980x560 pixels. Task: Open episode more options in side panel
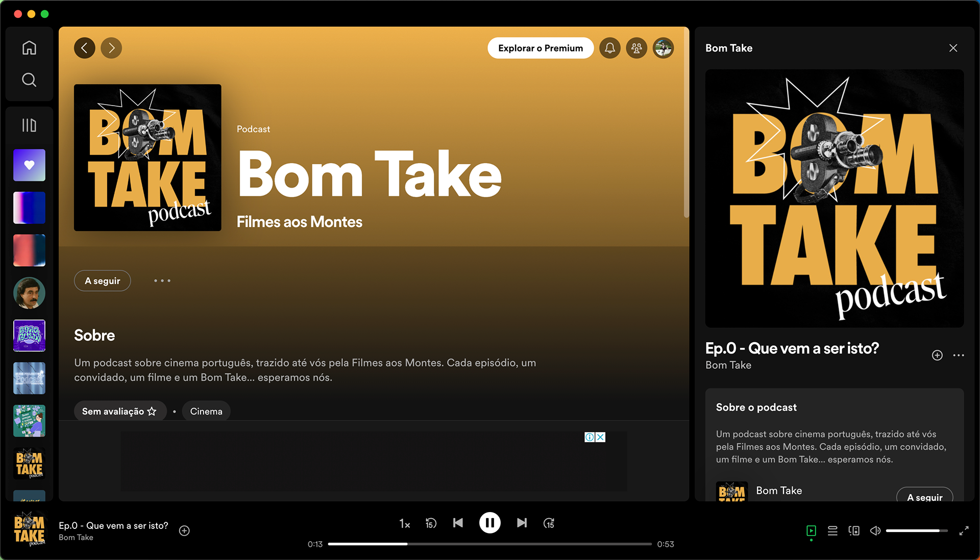pos(959,355)
